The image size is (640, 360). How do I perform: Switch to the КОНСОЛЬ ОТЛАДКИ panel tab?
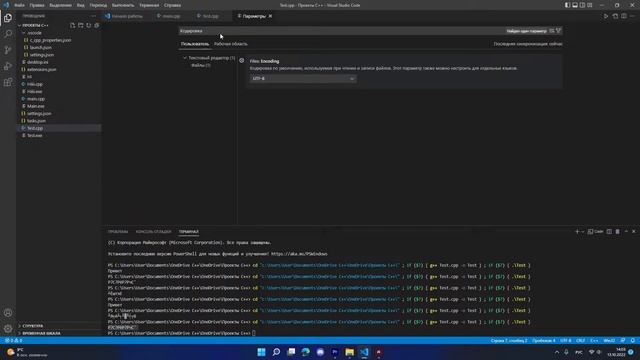pos(153,231)
